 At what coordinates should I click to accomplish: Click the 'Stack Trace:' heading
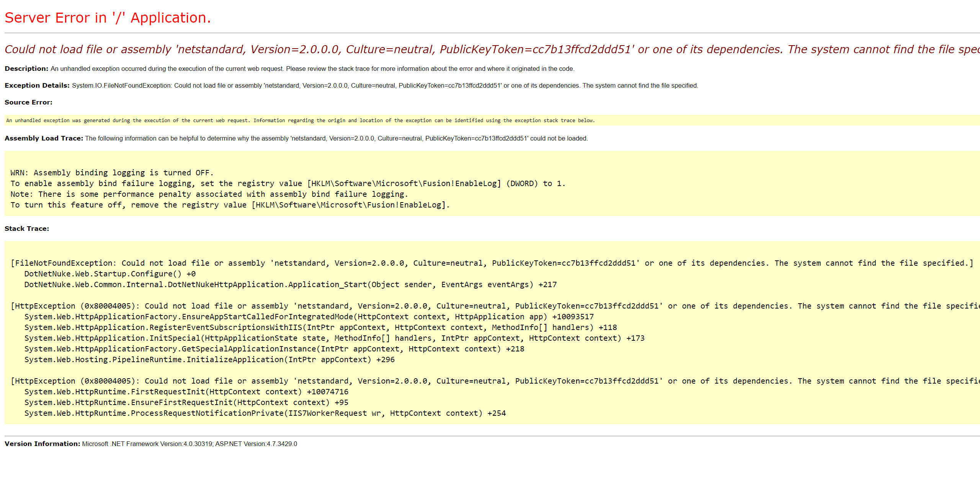pos(27,228)
